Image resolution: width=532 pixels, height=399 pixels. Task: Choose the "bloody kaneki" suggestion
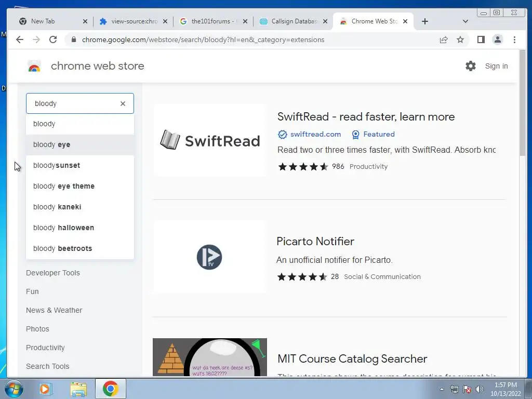click(80, 207)
